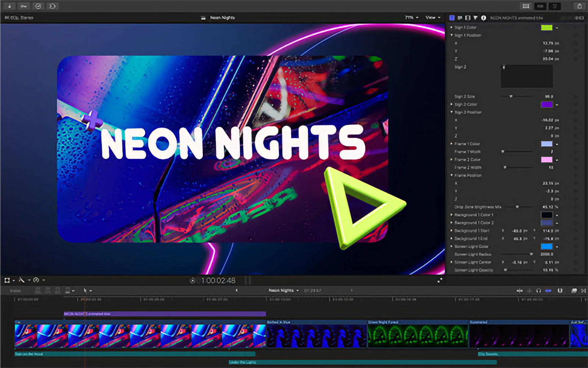Screen dimensions: 588x368
Task: Click the Append clip edit icon
Action: click(57, 291)
